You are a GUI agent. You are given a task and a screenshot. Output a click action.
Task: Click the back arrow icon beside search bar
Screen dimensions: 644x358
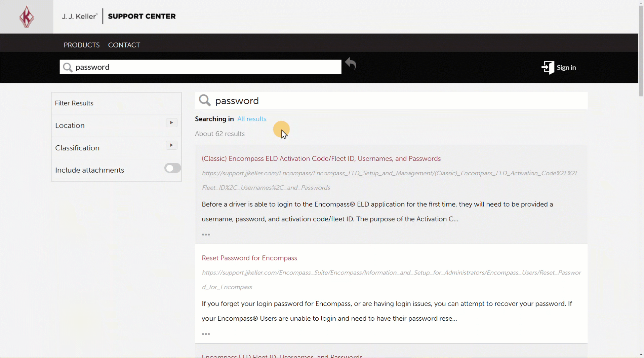(x=351, y=64)
